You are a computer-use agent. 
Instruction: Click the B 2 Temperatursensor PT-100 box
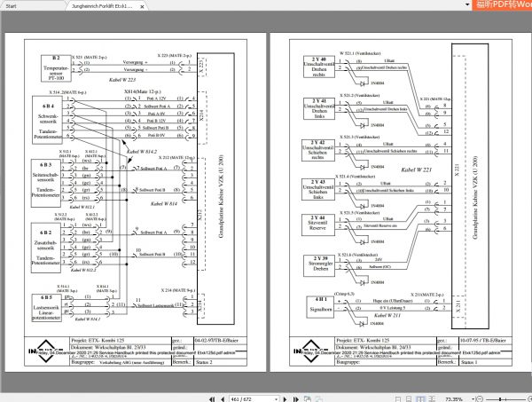pyautogui.click(x=56, y=68)
